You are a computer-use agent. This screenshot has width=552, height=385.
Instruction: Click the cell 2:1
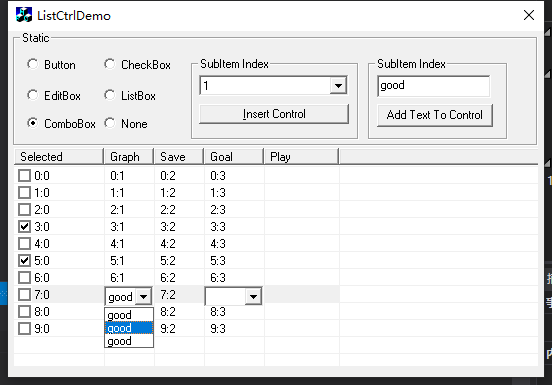pos(117,210)
